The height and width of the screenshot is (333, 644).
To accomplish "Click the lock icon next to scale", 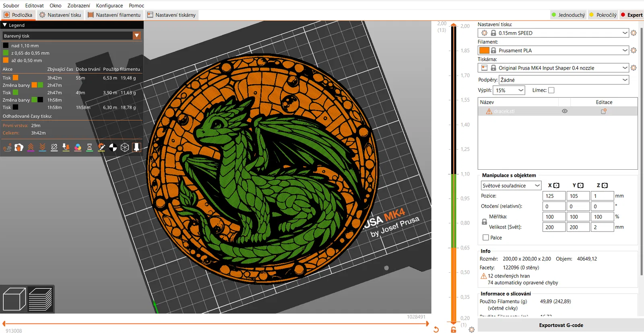I will pos(484,222).
